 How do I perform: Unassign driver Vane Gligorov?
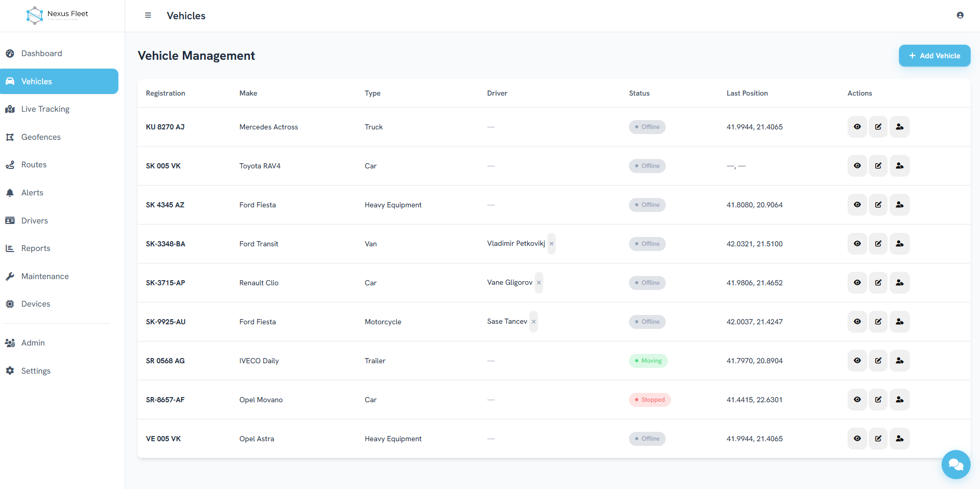point(539,283)
